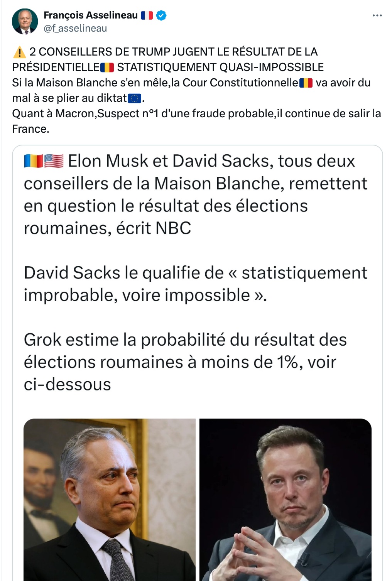
Task: Open the left photo with the portrait painting background
Action: tap(110, 500)
